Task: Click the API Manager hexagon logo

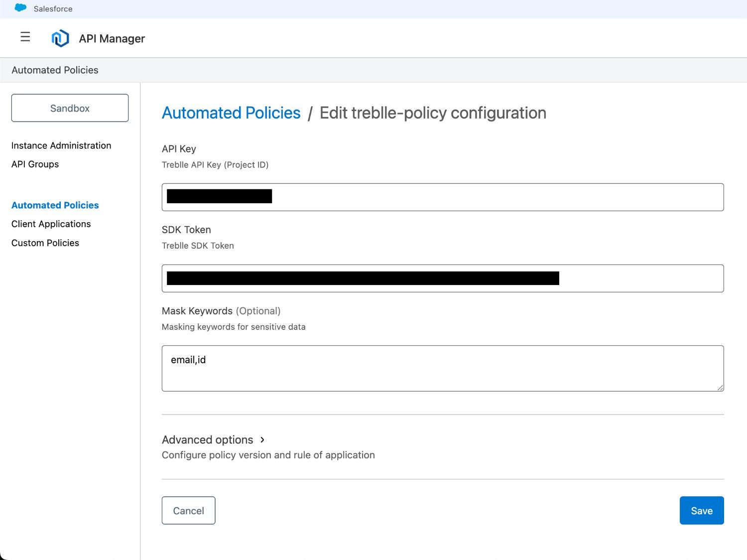Action: coord(60,38)
